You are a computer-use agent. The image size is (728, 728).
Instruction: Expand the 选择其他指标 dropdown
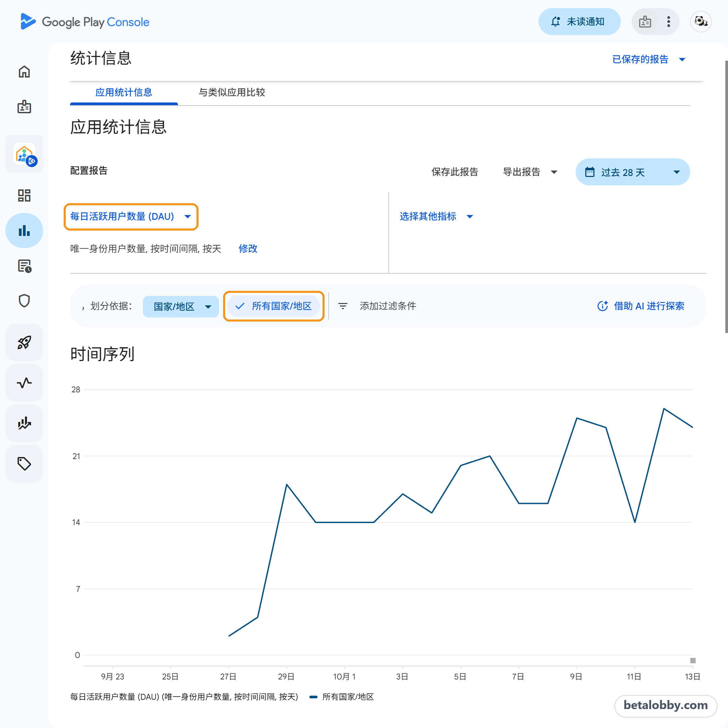click(436, 217)
